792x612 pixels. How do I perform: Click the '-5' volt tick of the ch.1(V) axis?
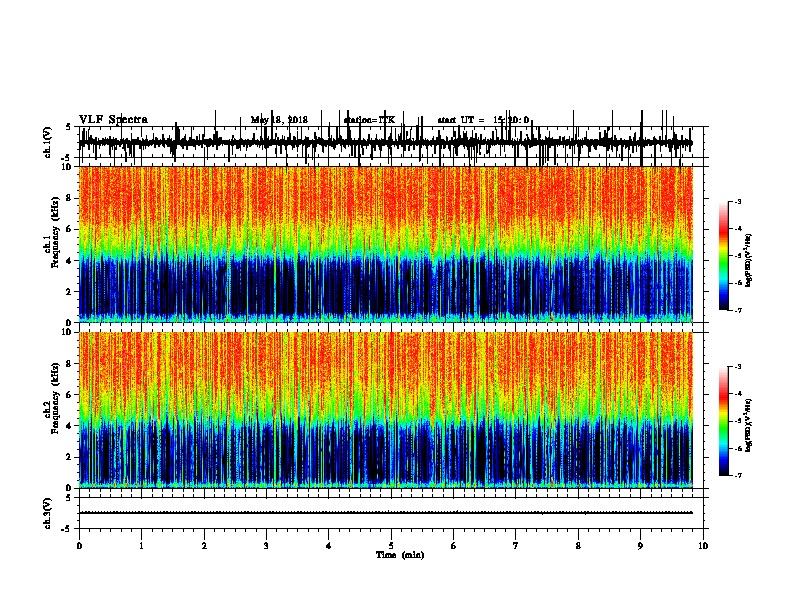(67, 158)
